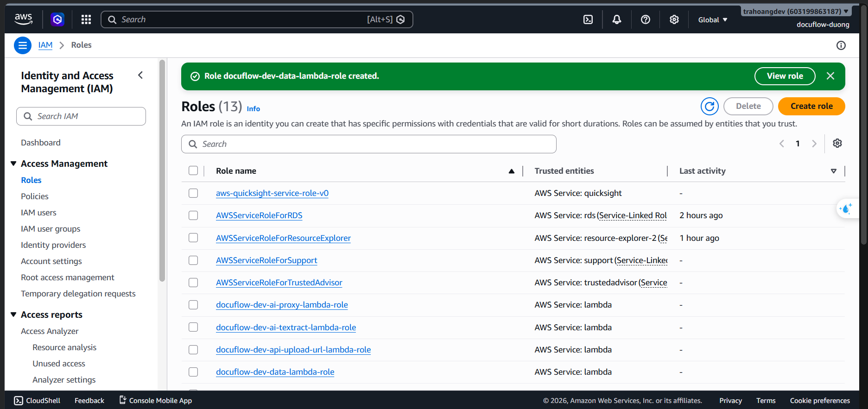Open the AWS home logo
This screenshot has width=868, height=409.
click(23, 19)
